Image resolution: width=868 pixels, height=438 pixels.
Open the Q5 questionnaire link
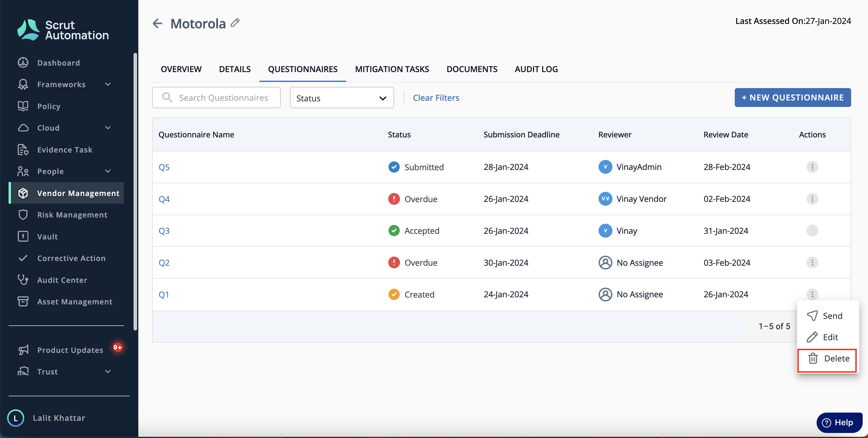[164, 167]
